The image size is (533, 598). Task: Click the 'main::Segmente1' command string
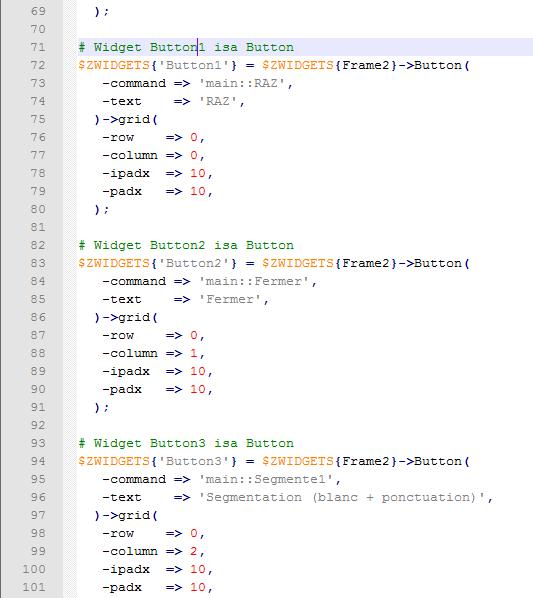[266, 479]
